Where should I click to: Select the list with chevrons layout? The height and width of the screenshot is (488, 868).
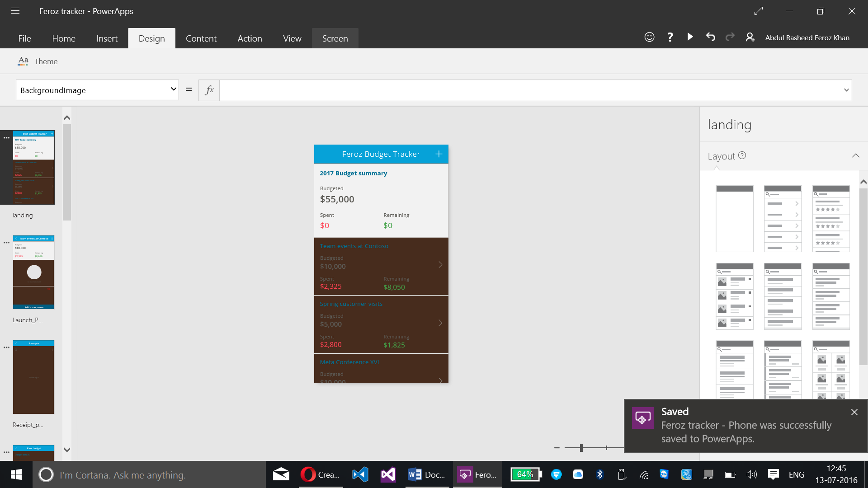pyautogui.click(x=783, y=219)
